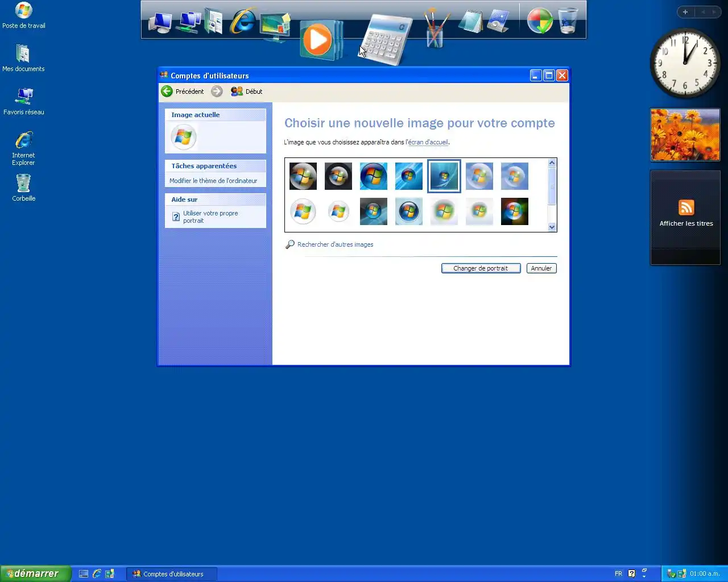Open My Computer monitor icon in top dock
This screenshot has height=582, width=728.
pos(160,22)
